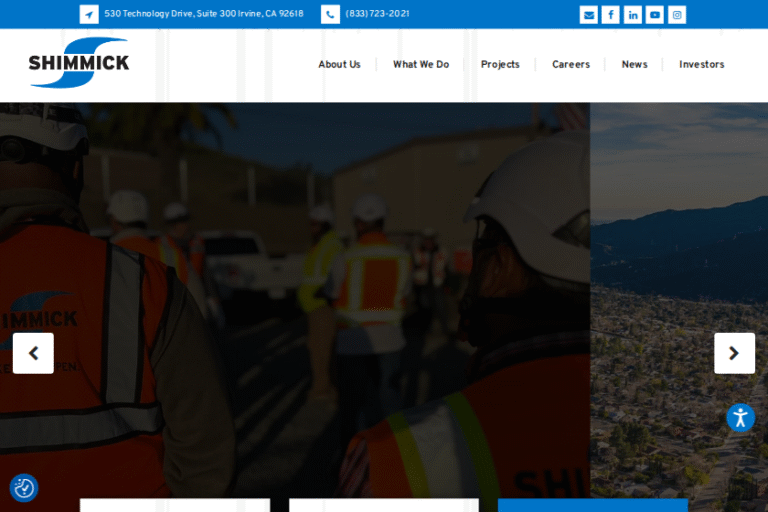Click the phone handset icon
This screenshot has width=768, height=512.
330,14
